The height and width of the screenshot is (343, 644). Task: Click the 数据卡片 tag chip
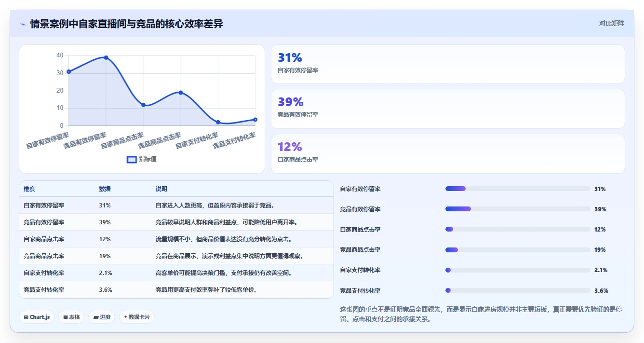click(x=137, y=317)
